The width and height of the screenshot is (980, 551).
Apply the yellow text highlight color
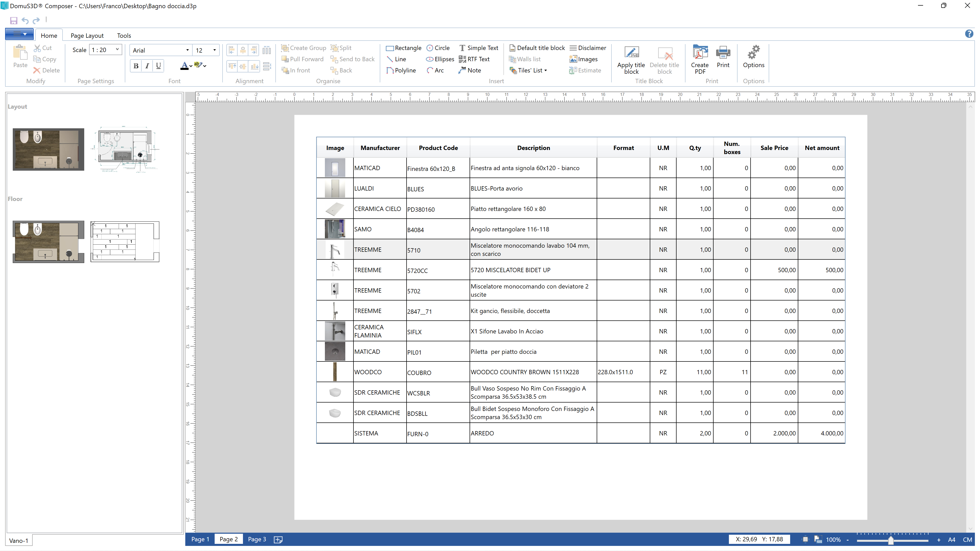click(198, 65)
